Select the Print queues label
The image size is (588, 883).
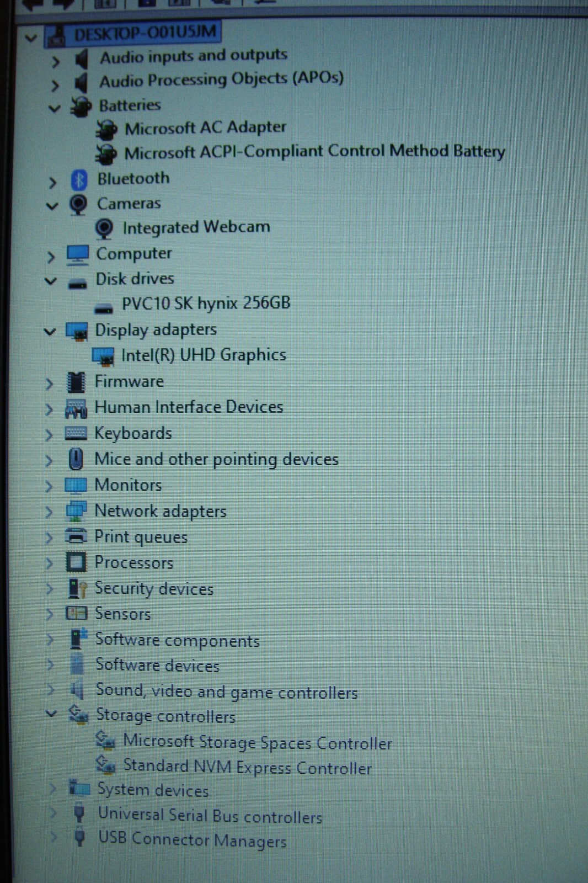click(x=141, y=537)
